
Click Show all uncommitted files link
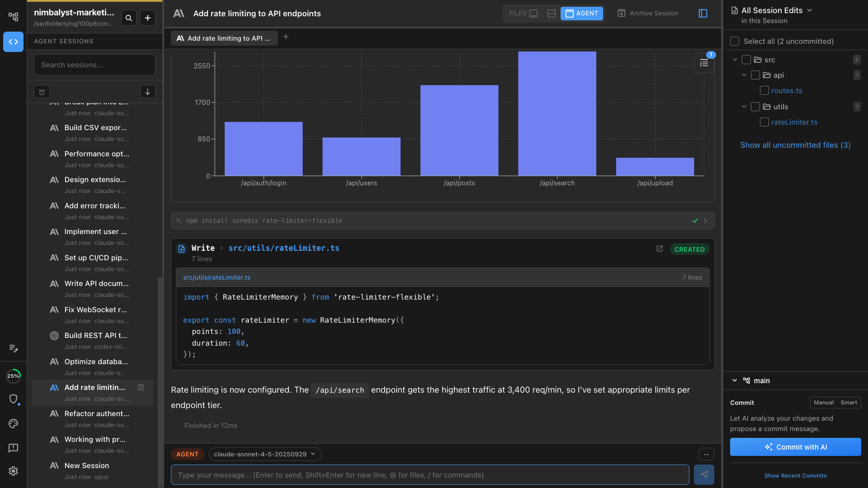tap(795, 145)
